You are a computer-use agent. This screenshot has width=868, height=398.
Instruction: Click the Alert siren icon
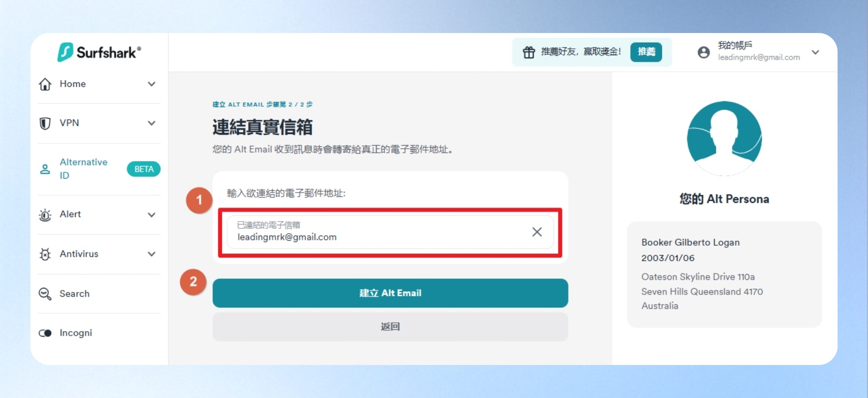tap(45, 215)
